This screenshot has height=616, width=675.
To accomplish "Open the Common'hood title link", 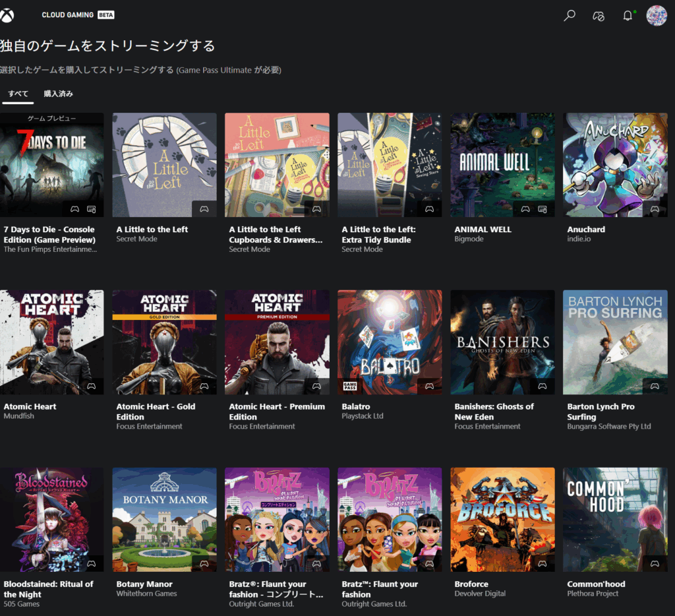I will click(596, 584).
